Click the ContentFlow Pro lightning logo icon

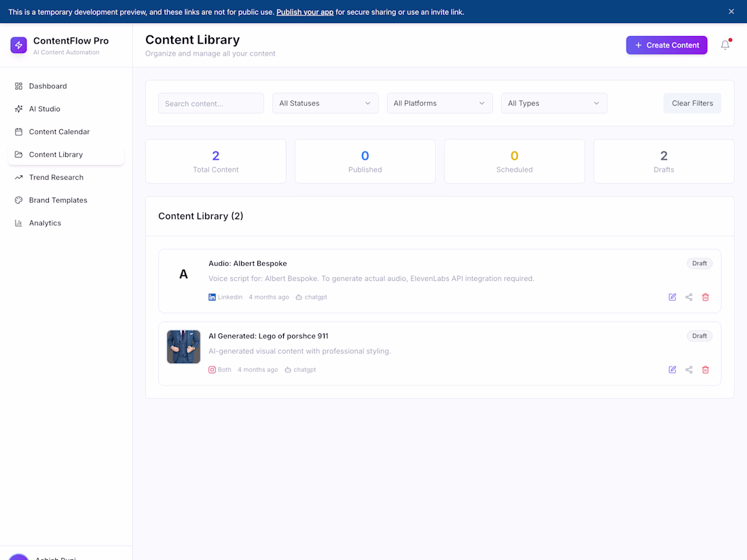[18, 45]
